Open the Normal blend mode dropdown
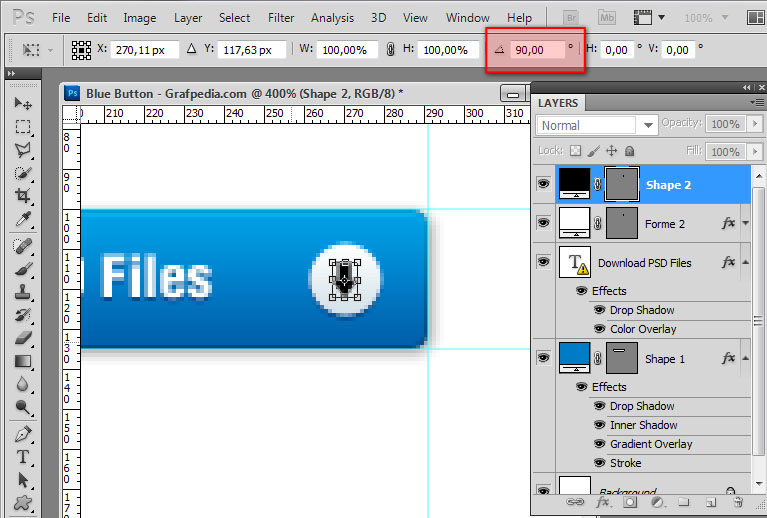The width and height of the screenshot is (767, 518). pyautogui.click(x=596, y=125)
